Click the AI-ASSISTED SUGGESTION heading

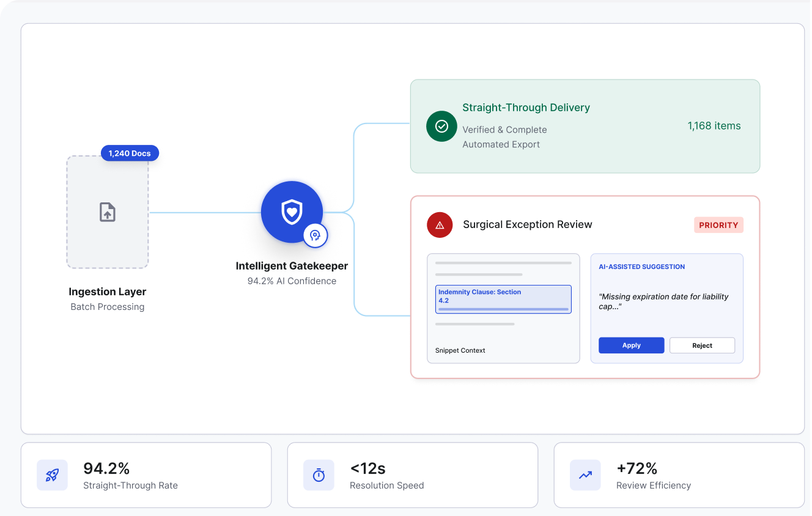coord(641,267)
